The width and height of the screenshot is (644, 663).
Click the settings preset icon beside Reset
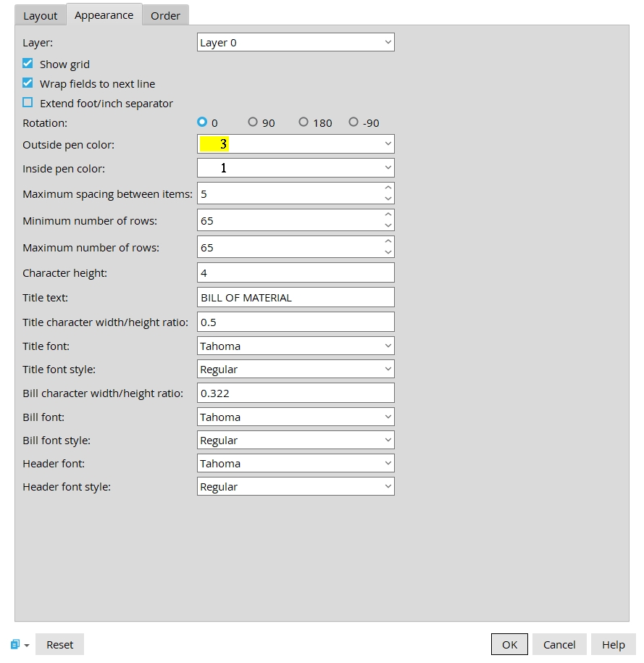16,644
